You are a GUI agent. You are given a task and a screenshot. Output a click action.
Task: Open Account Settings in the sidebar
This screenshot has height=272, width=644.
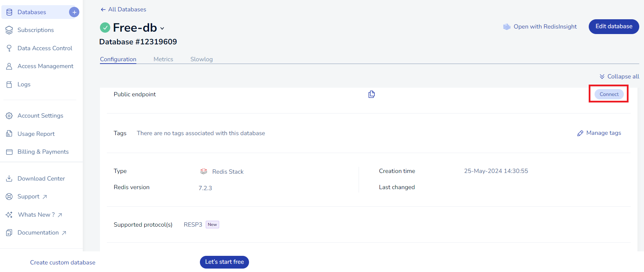[x=41, y=116]
